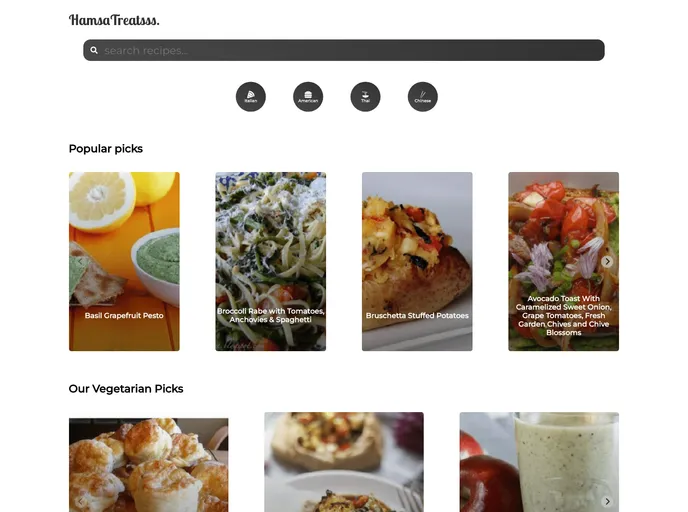Open the apple smoothie vegetarian recipe
The height and width of the screenshot is (512, 688).
tap(539, 462)
